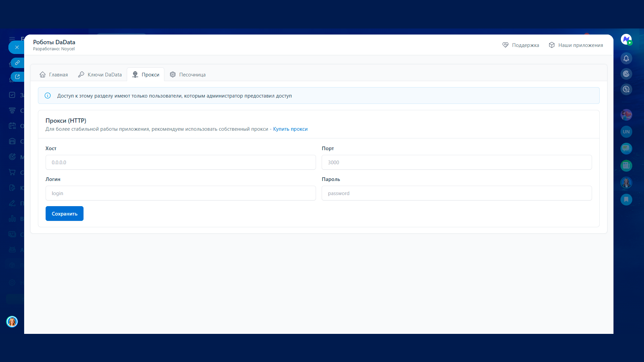Focus the Хост input field
Image resolution: width=644 pixels, height=362 pixels.
180,163
